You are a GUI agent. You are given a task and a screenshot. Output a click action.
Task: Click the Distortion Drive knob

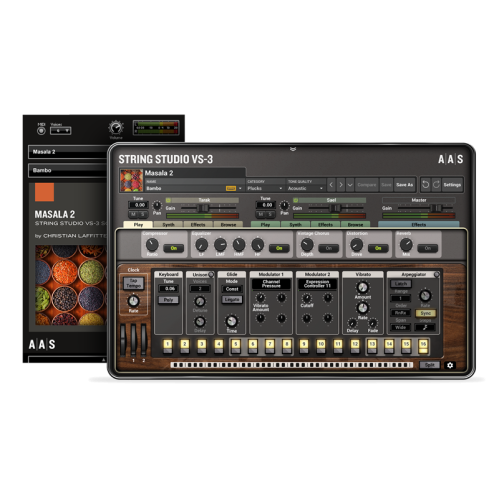(x=356, y=245)
